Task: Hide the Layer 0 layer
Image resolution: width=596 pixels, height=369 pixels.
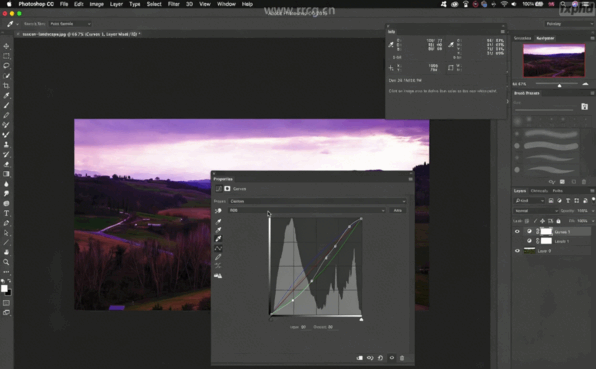Action: coord(517,251)
